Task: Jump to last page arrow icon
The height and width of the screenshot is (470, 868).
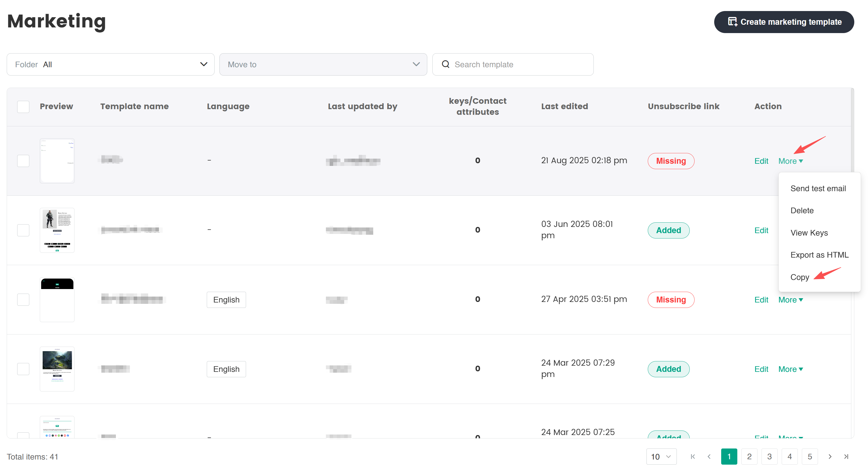Action: [x=846, y=457]
